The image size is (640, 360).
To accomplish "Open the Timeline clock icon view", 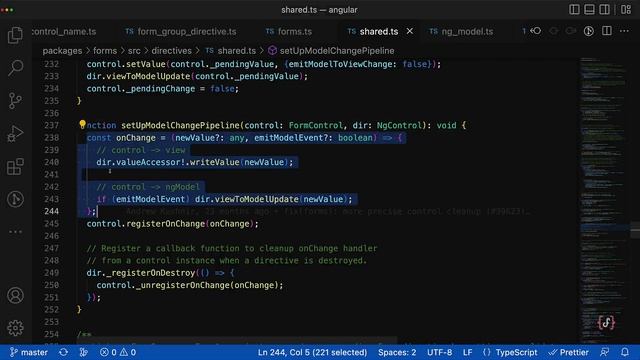I will [15, 199].
